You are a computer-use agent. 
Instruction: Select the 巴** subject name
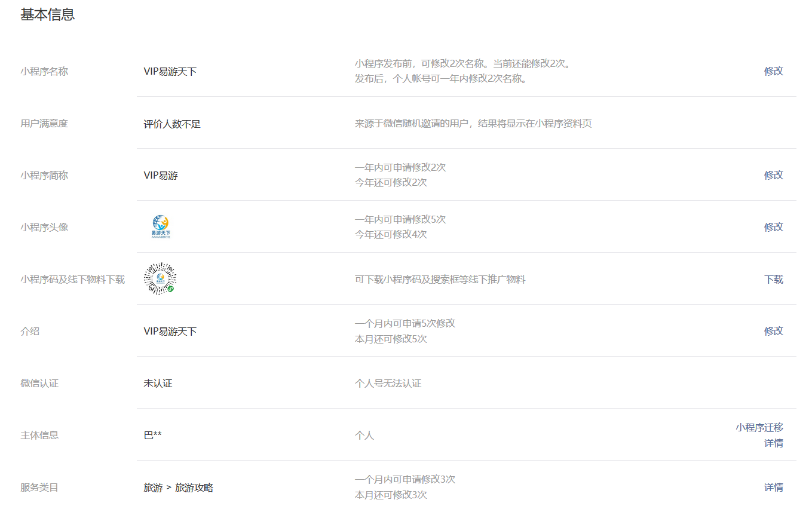click(x=153, y=436)
